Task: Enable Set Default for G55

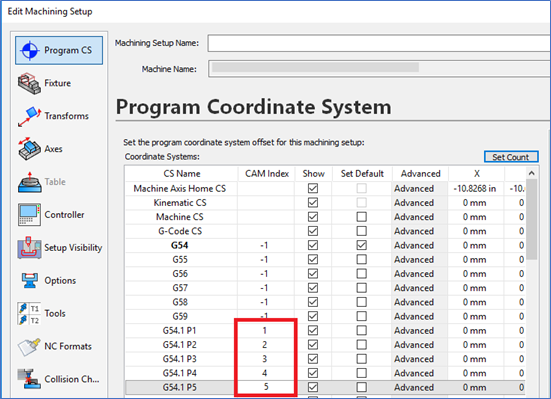Action: pos(362,259)
